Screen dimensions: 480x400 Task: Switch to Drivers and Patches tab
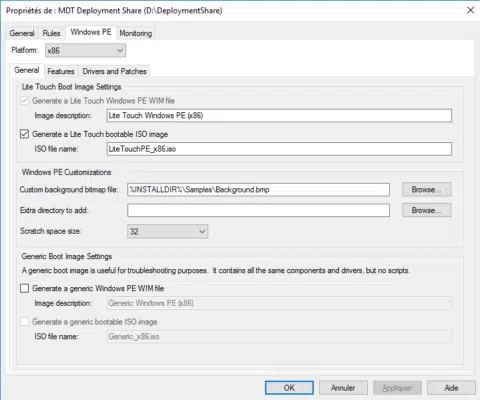click(114, 71)
